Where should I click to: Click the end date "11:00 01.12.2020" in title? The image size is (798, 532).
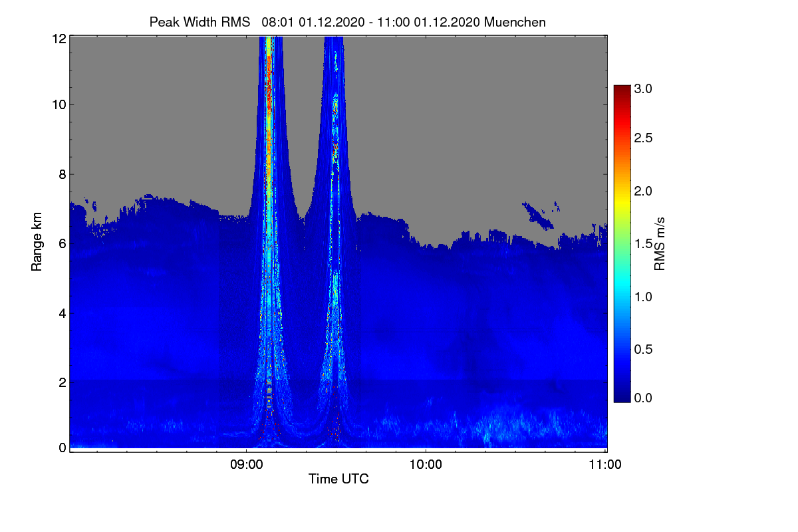pyautogui.click(x=428, y=22)
